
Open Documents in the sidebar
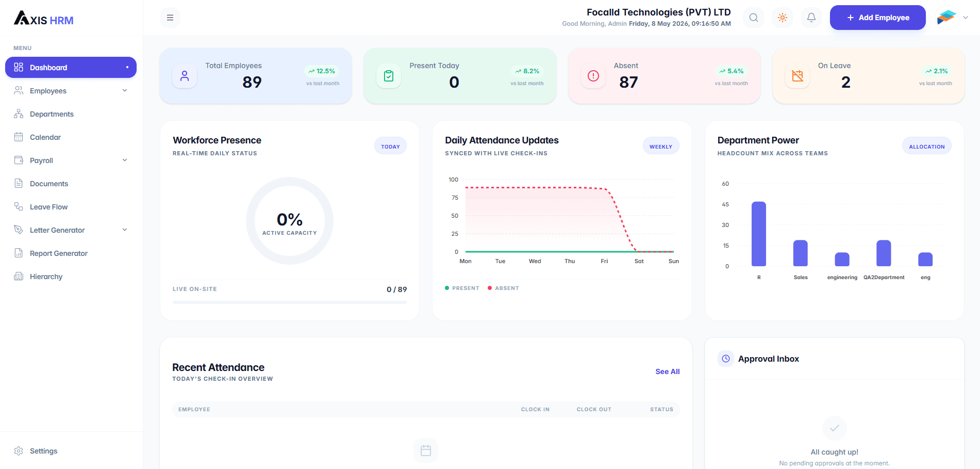tap(71, 184)
